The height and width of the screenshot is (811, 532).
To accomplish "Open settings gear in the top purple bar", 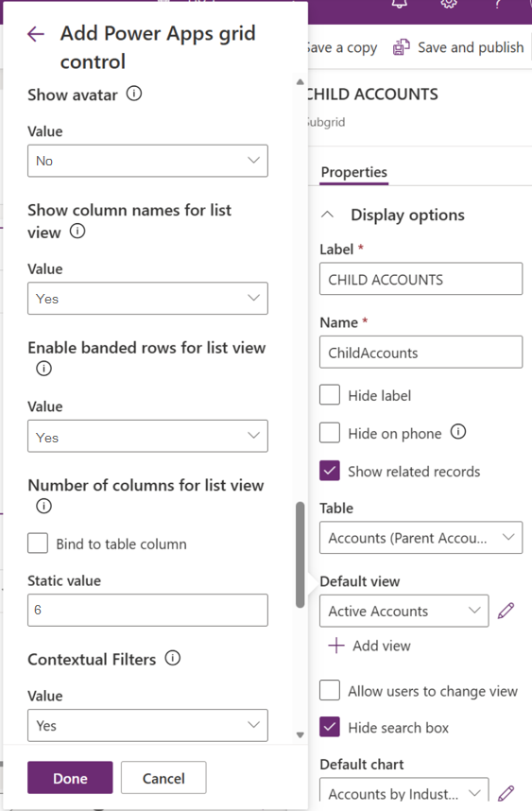I will coord(449,4).
